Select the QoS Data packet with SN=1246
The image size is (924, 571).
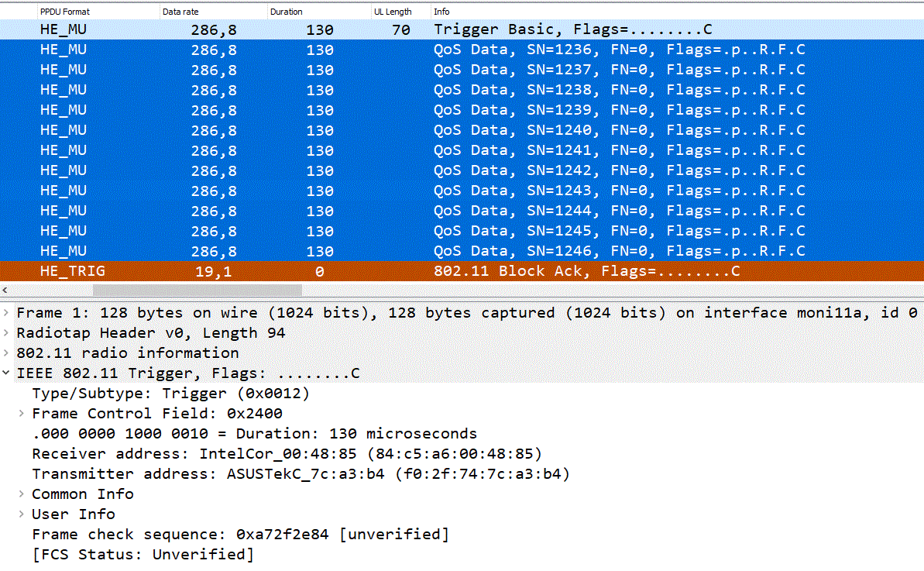310,250
